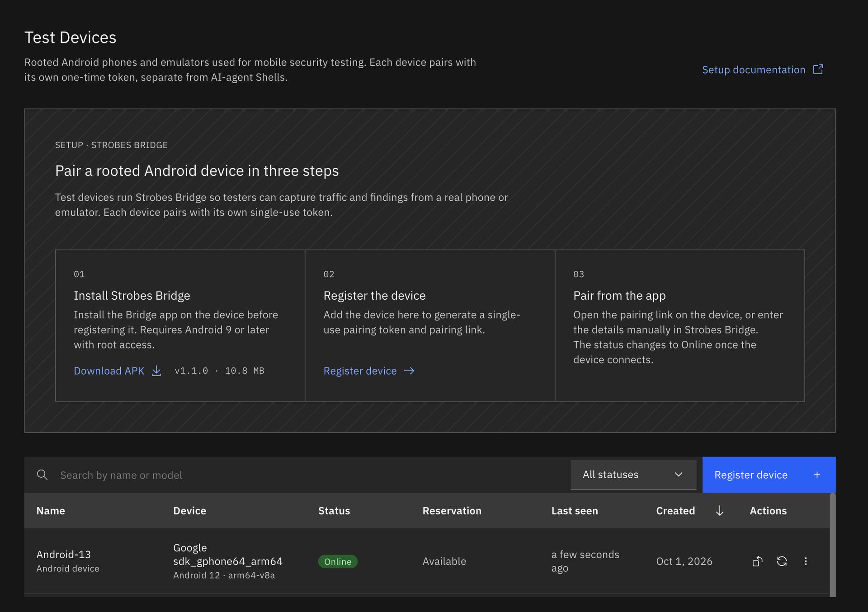
Task: Open the three-dot overflow menu for Android-13
Action: pyautogui.click(x=806, y=561)
